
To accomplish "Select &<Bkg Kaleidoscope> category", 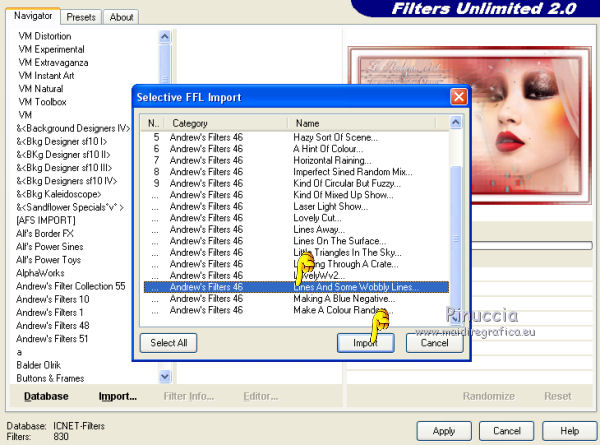I will coord(59,194).
